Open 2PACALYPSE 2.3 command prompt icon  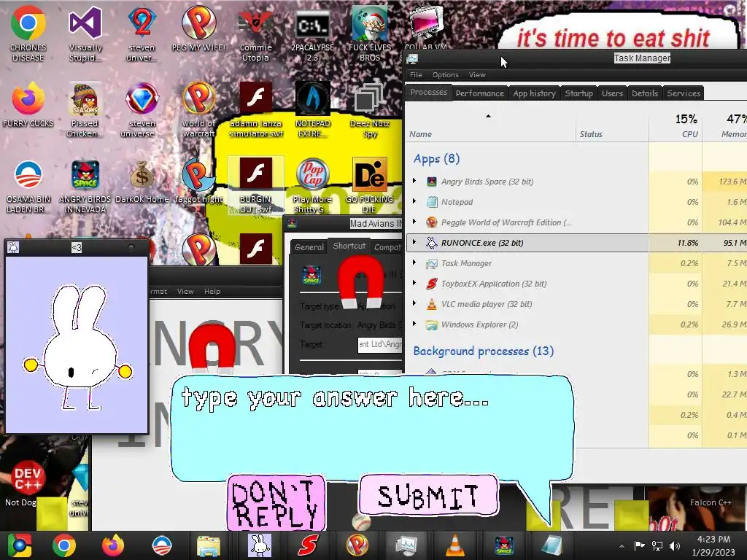(x=312, y=34)
